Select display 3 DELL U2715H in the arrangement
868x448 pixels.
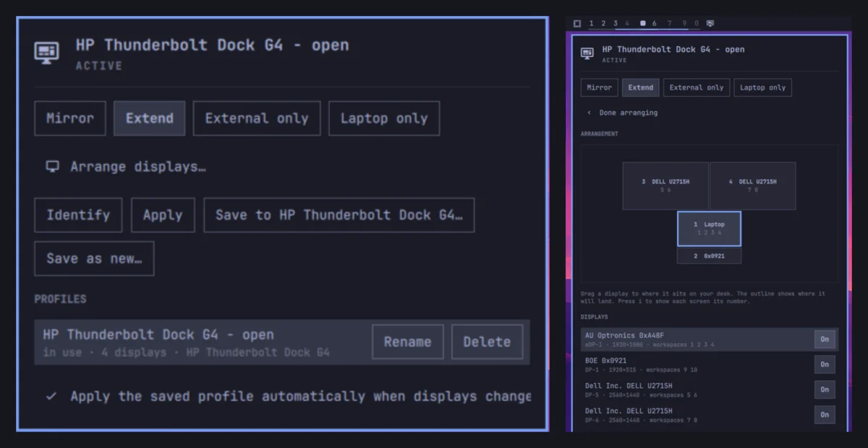[665, 186]
